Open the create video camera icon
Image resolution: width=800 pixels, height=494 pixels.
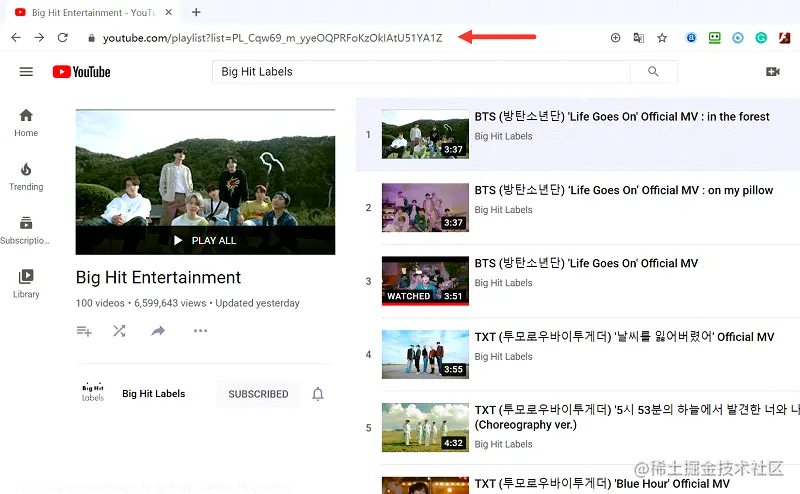point(773,72)
